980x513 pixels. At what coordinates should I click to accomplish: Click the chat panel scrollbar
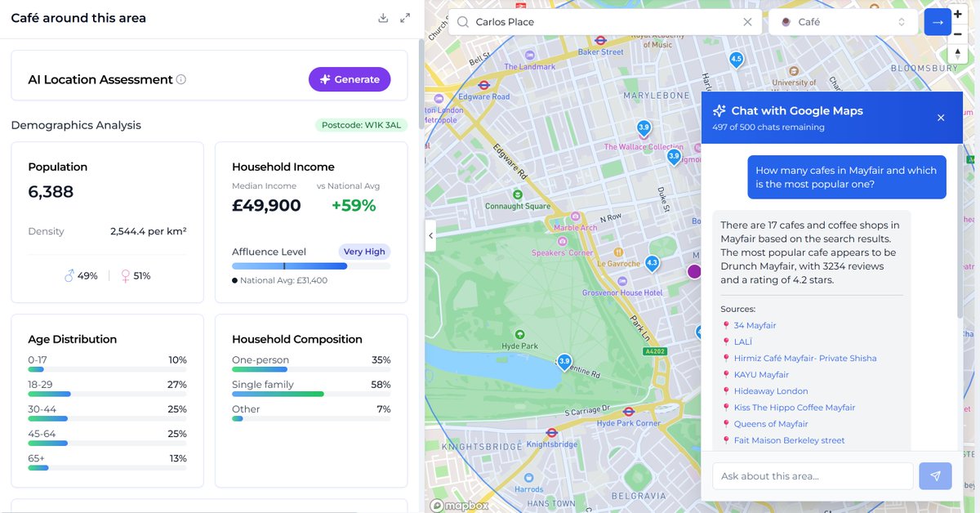960,233
